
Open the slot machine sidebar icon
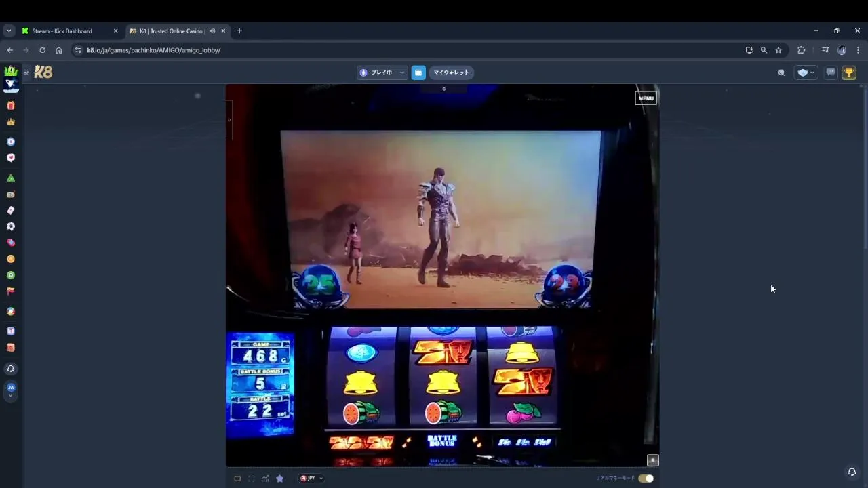11,195
